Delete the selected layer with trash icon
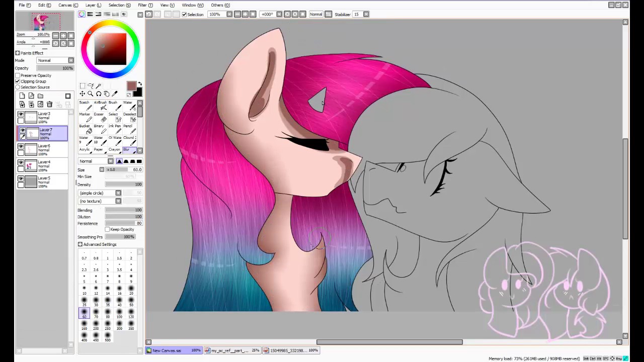The width and height of the screenshot is (644, 362). tap(49, 104)
